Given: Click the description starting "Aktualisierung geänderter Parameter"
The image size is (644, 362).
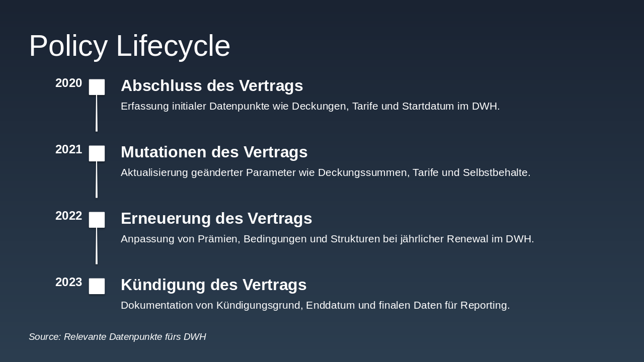Looking at the screenshot, I should (x=326, y=172).
